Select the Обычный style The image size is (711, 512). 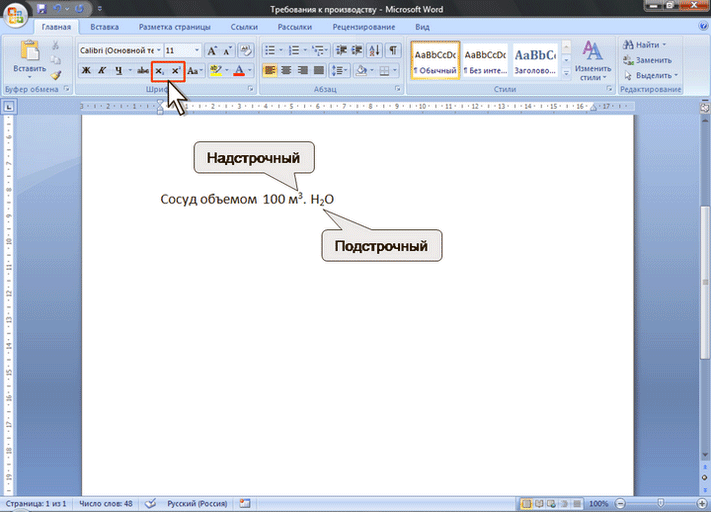(x=435, y=60)
